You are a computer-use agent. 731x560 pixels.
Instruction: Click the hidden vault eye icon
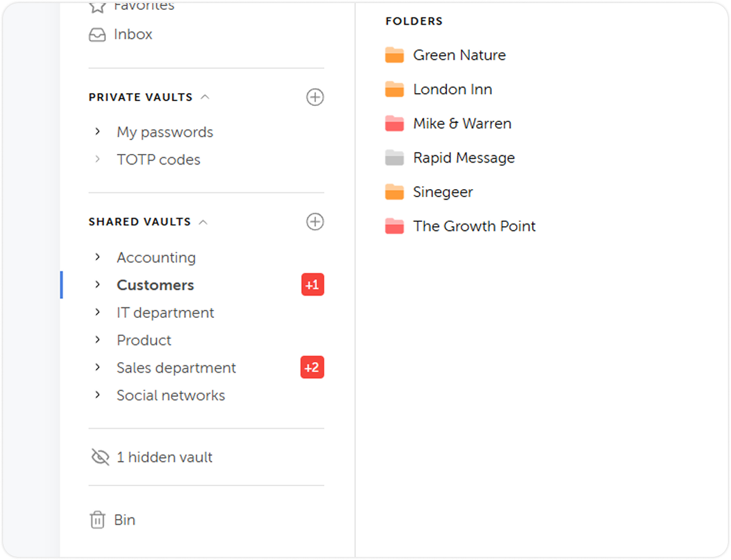point(97,457)
